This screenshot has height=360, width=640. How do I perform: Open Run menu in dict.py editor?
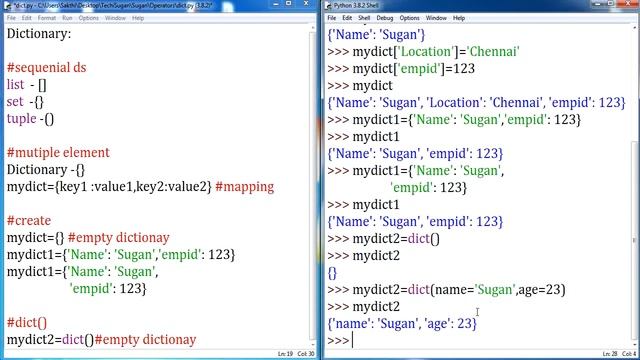[67, 18]
